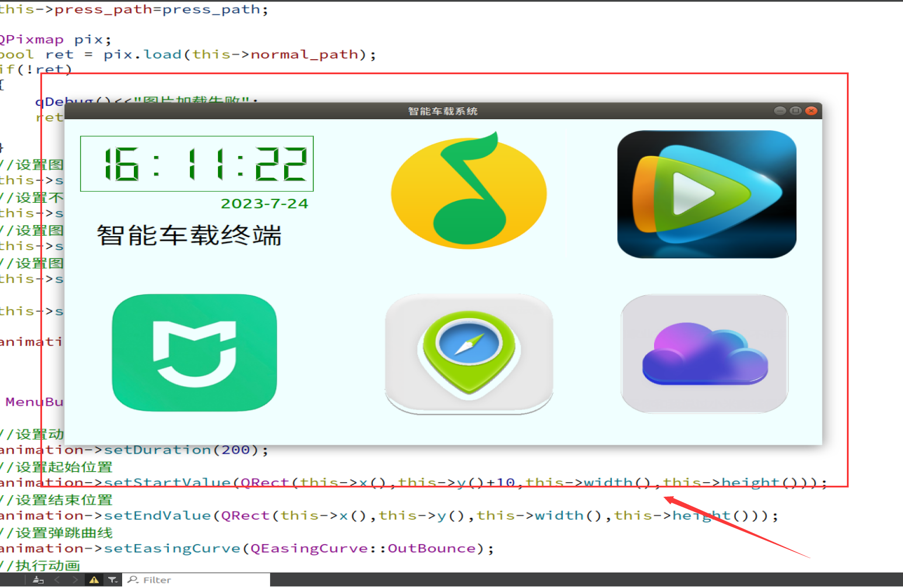This screenshot has width=903, height=588.
Task: Click the Filter search input field
Action: 197,580
